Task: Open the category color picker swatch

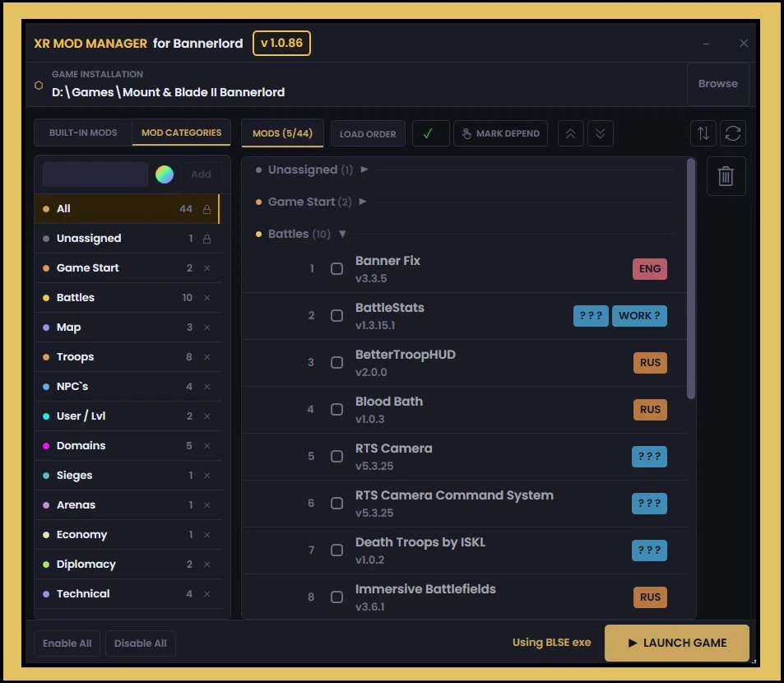Action: coord(165,174)
